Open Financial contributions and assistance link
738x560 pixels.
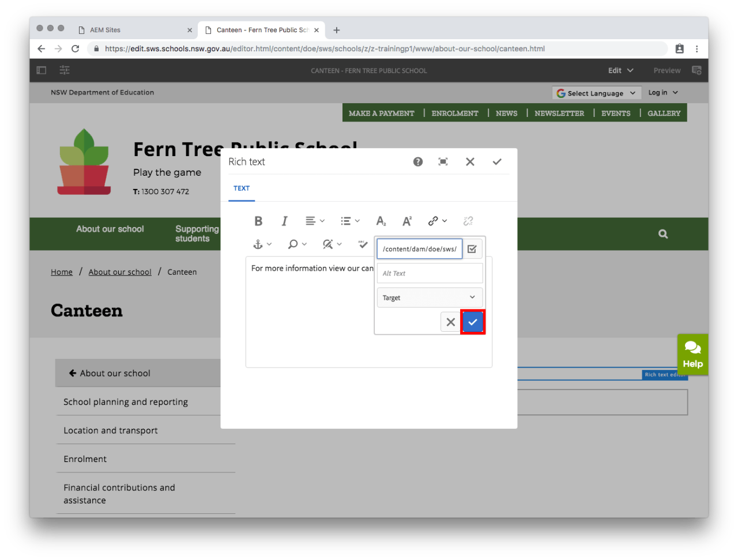(x=119, y=494)
